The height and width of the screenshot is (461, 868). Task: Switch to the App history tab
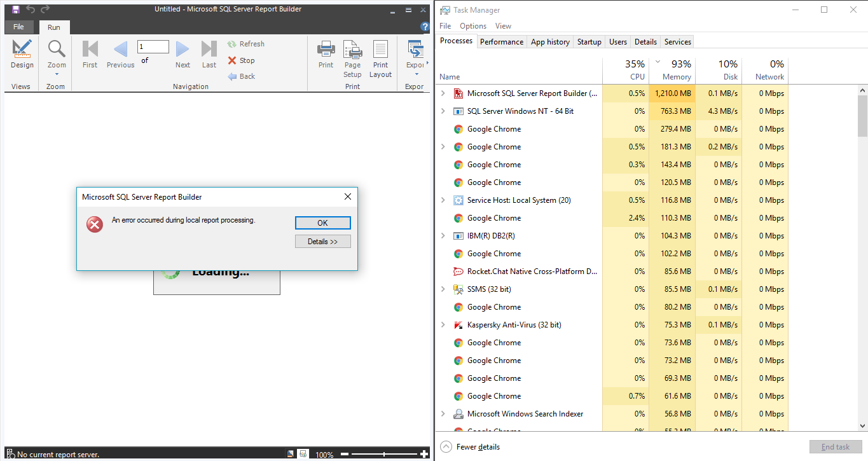(x=550, y=42)
